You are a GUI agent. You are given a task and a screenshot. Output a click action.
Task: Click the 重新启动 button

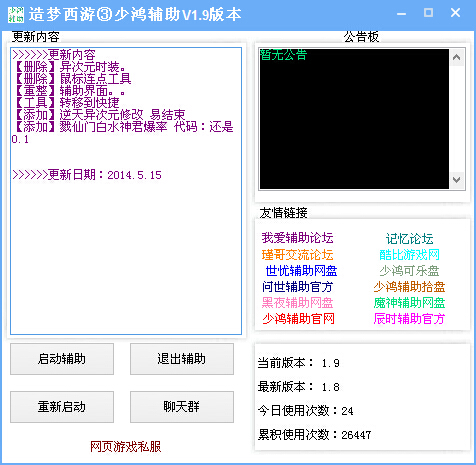coord(62,407)
